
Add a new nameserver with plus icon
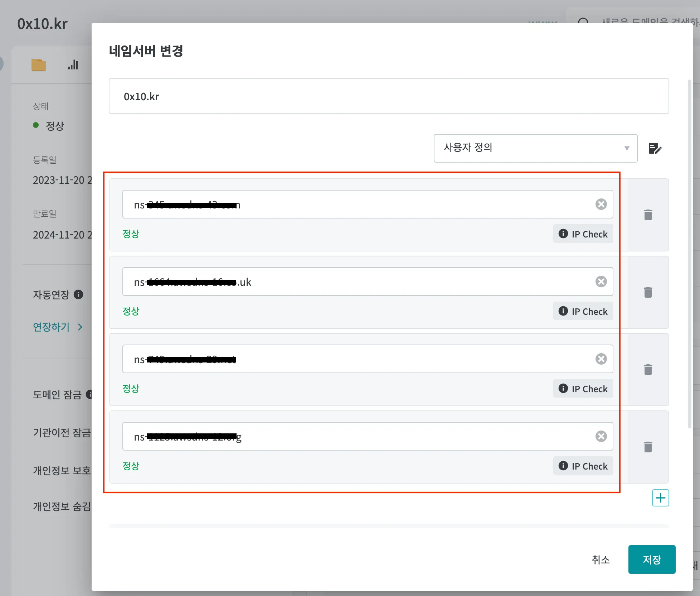(660, 498)
